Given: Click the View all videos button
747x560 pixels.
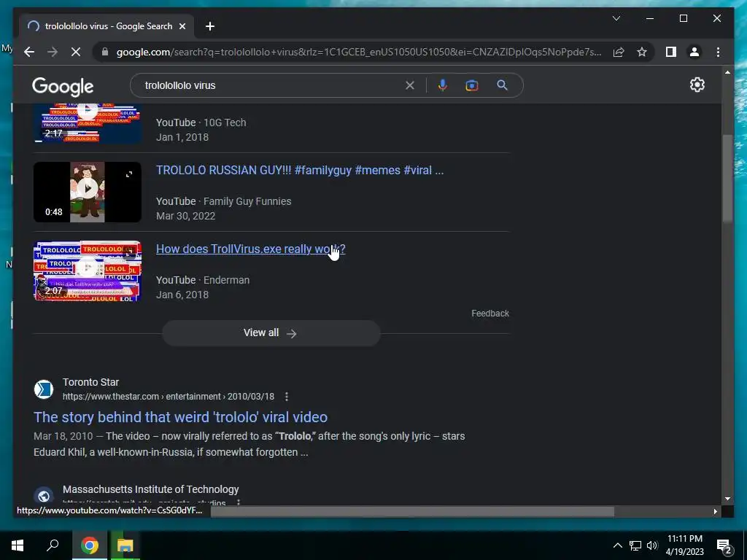Looking at the screenshot, I should tap(271, 332).
